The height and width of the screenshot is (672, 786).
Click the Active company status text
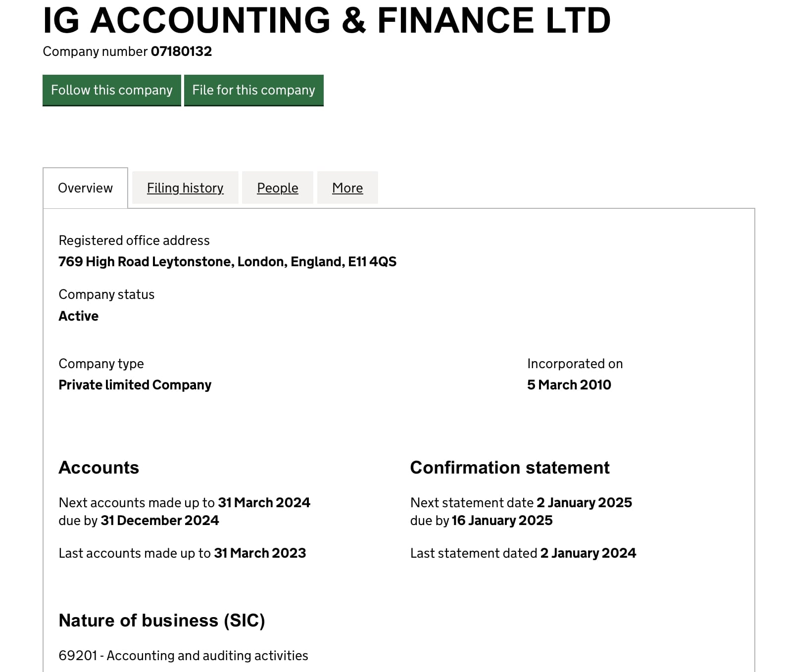click(x=78, y=316)
